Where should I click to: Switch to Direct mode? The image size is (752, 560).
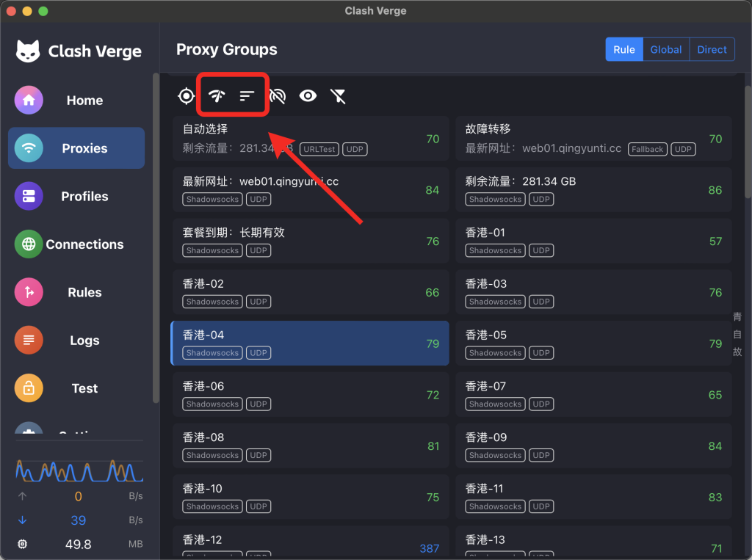click(x=711, y=49)
